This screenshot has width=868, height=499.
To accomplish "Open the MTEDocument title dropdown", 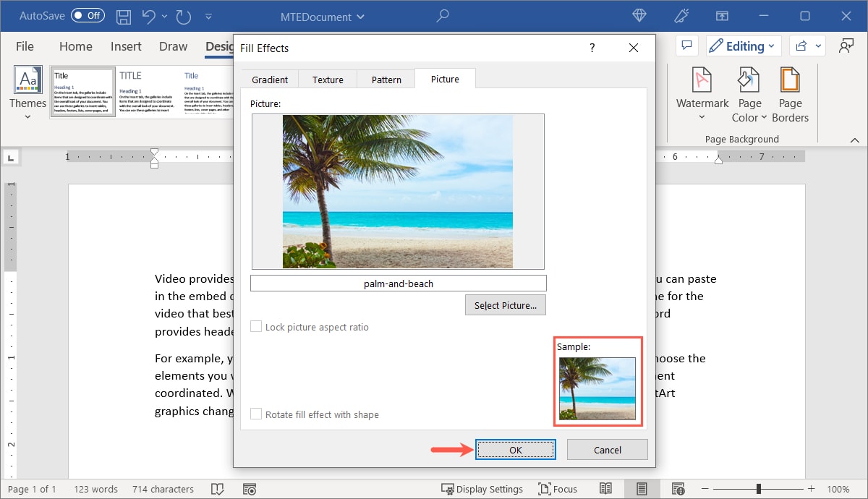I will (x=322, y=16).
